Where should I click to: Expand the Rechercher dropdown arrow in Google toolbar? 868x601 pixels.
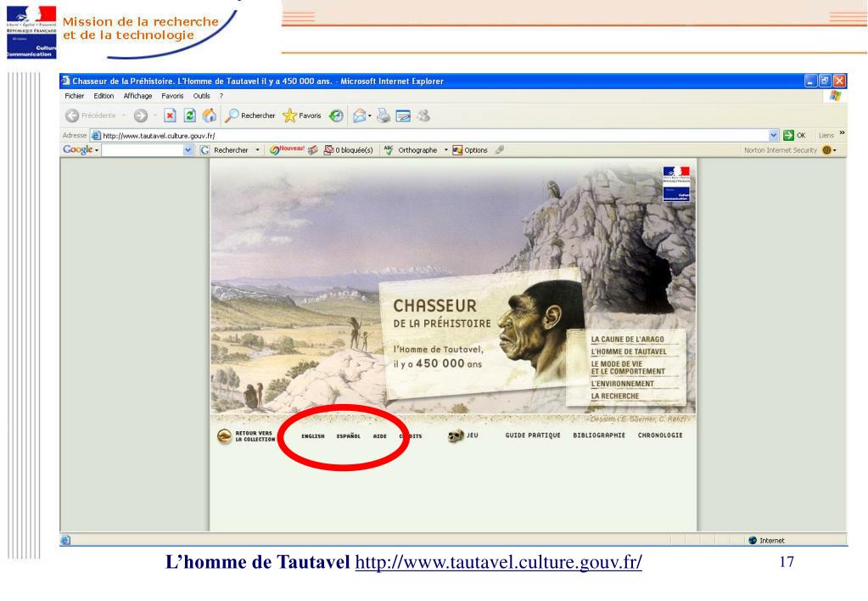click(x=257, y=149)
